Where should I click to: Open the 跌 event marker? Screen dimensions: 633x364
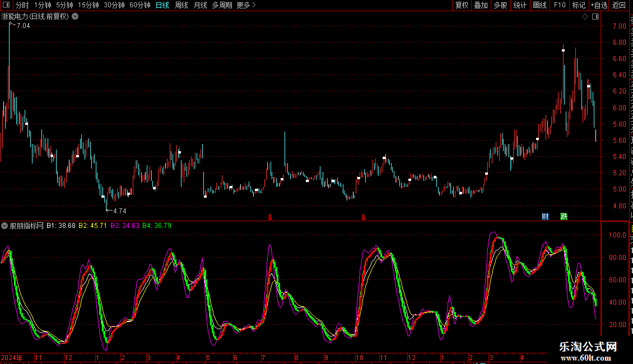[564, 217]
